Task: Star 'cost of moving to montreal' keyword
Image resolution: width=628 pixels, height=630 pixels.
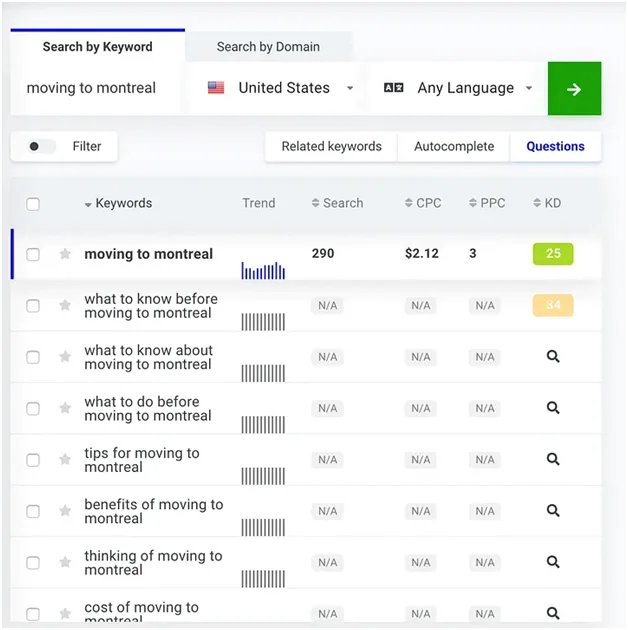Action: (65, 614)
